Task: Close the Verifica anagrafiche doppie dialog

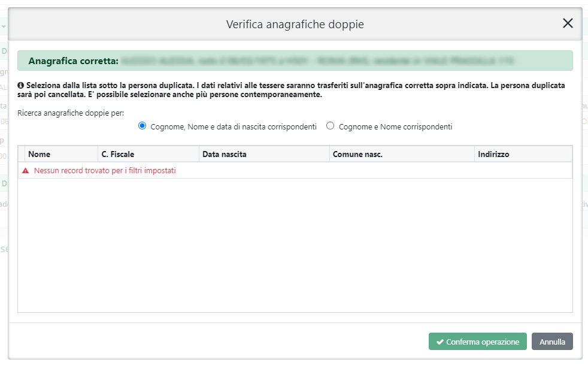Action: coord(568,23)
